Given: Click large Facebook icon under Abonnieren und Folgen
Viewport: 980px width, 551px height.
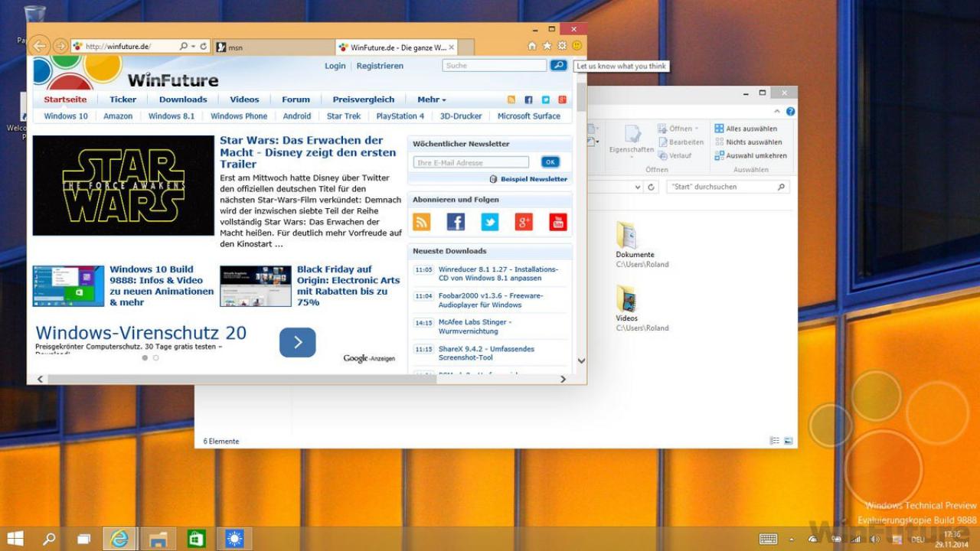Looking at the screenshot, I should (456, 222).
